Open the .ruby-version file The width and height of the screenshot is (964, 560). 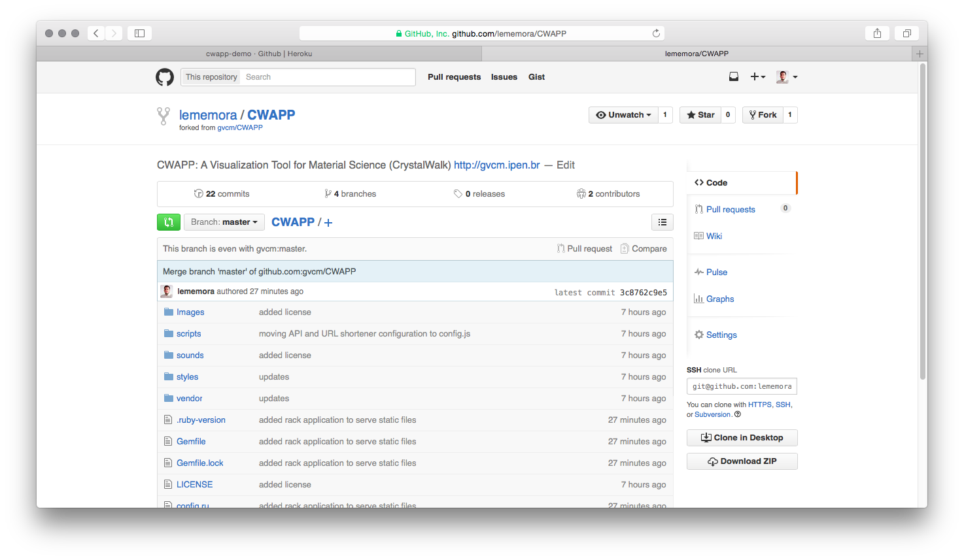tap(201, 420)
